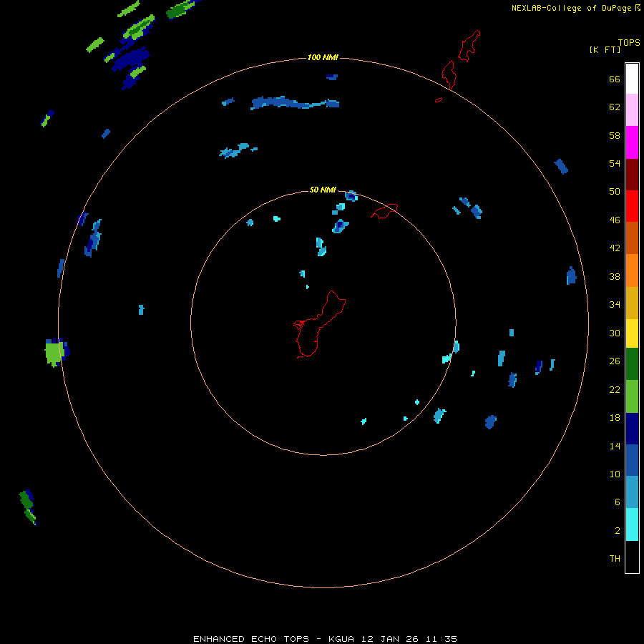Click the bright yellow legend swatch
This screenshot has width=644, height=644.
[x=632, y=333]
